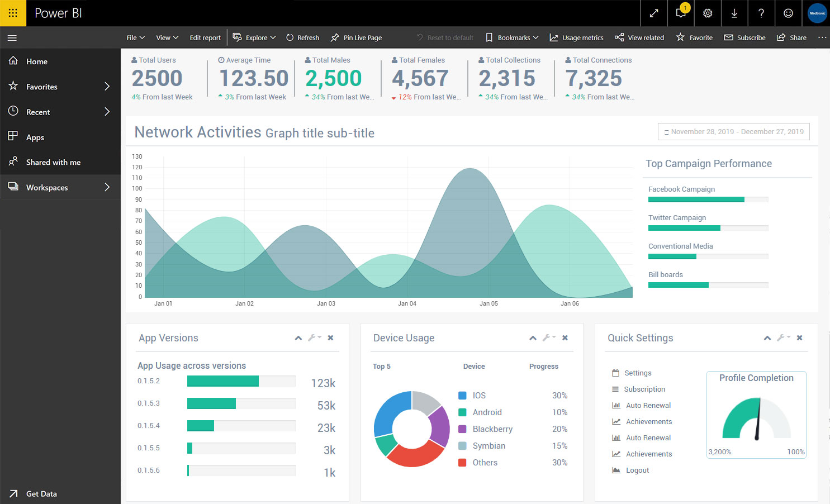The height and width of the screenshot is (504, 830).
Task: Click the IOS blue legend swatch
Action: point(462,395)
